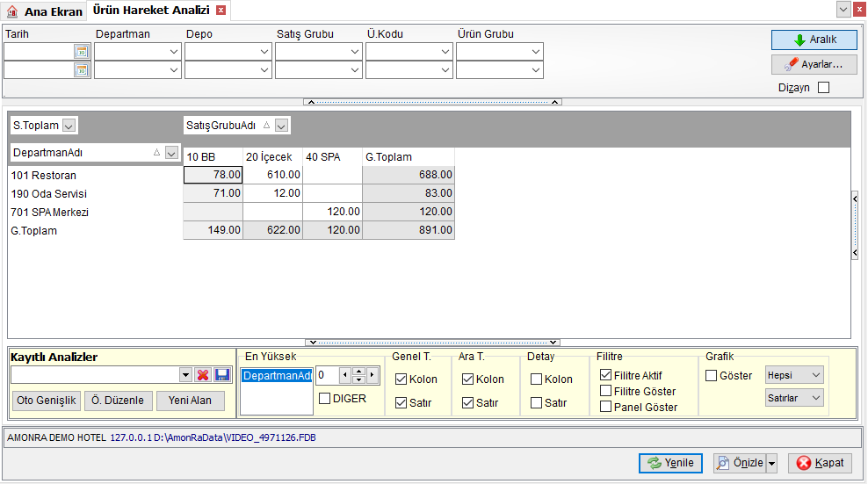Click the En Yüksek left arrow spinner

click(x=345, y=375)
